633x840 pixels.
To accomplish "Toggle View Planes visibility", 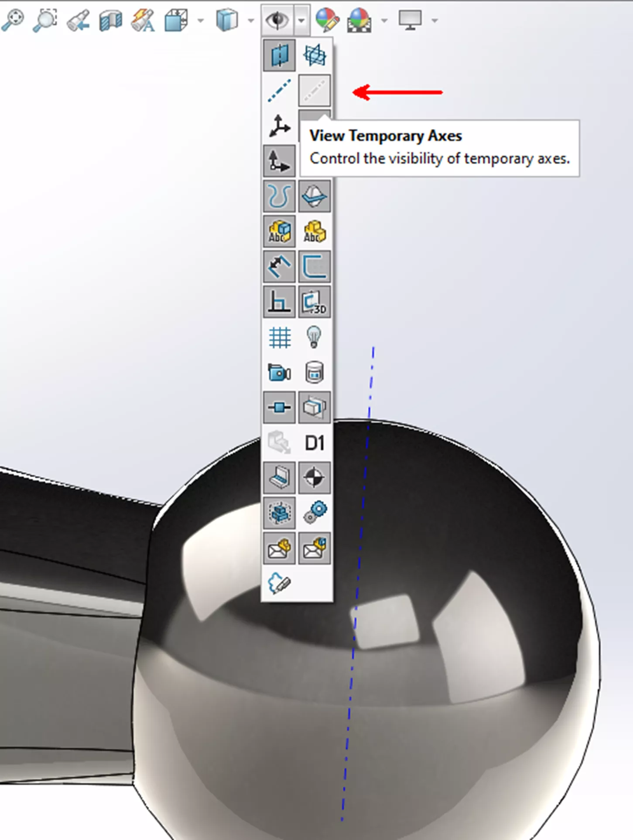I will pyautogui.click(x=279, y=55).
